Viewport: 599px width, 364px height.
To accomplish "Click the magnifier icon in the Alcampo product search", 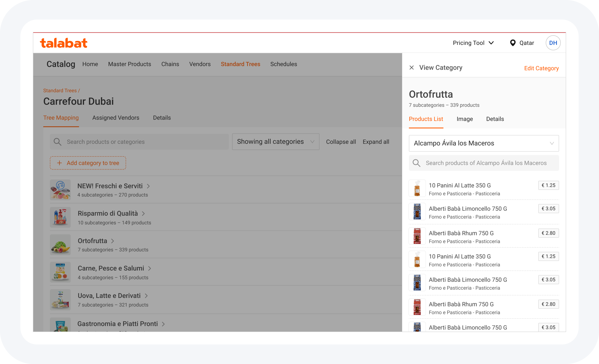I will click(416, 163).
